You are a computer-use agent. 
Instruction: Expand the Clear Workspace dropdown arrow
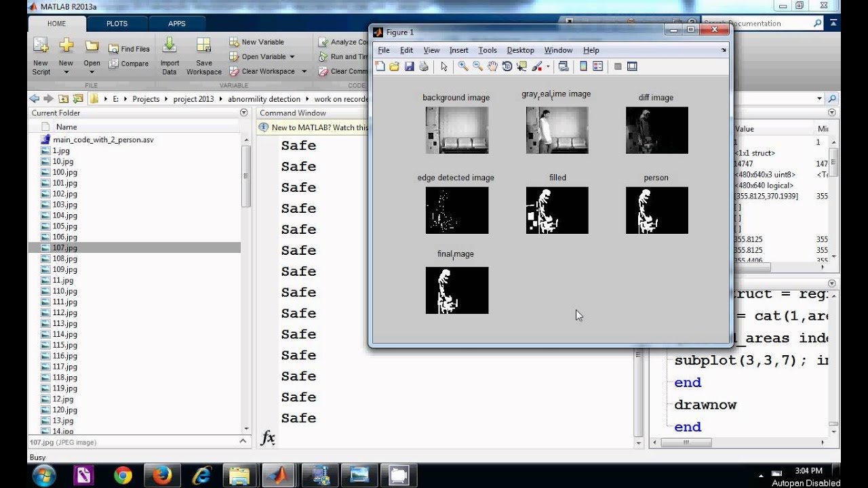click(304, 71)
